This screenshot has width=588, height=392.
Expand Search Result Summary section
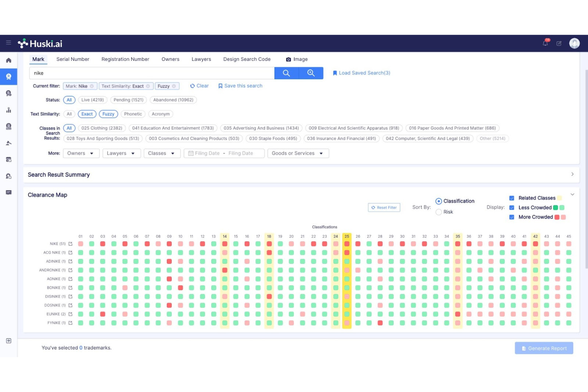click(572, 174)
